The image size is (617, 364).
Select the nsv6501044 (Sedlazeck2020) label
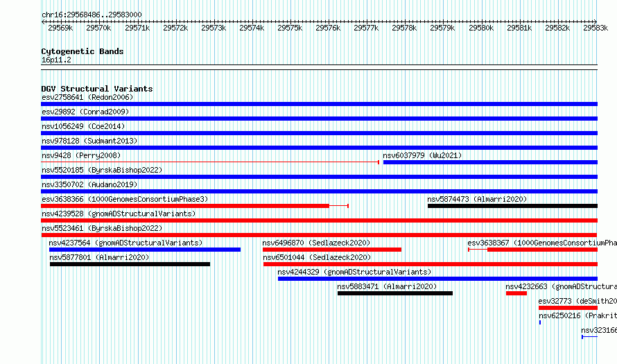click(x=317, y=257)
